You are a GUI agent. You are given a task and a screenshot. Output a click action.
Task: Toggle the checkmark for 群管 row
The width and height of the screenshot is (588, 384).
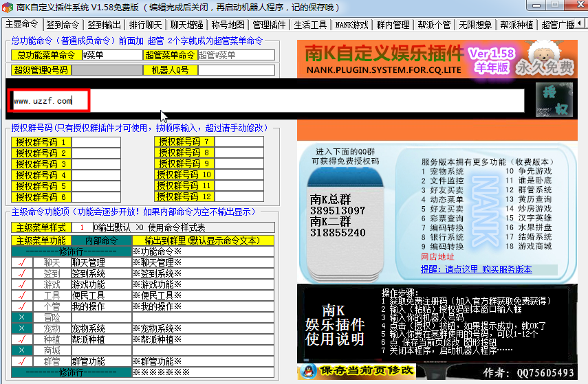pos(22,361)
